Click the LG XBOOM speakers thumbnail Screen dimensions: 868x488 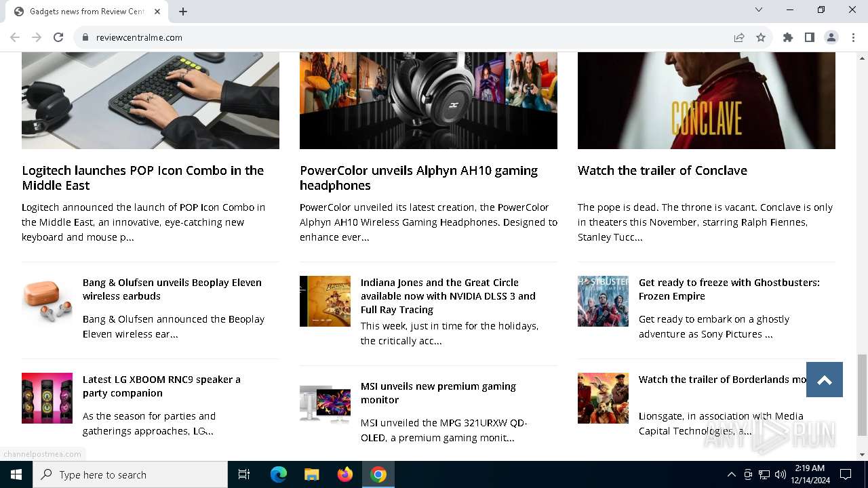pyautogui.click(x=47, y=398)
